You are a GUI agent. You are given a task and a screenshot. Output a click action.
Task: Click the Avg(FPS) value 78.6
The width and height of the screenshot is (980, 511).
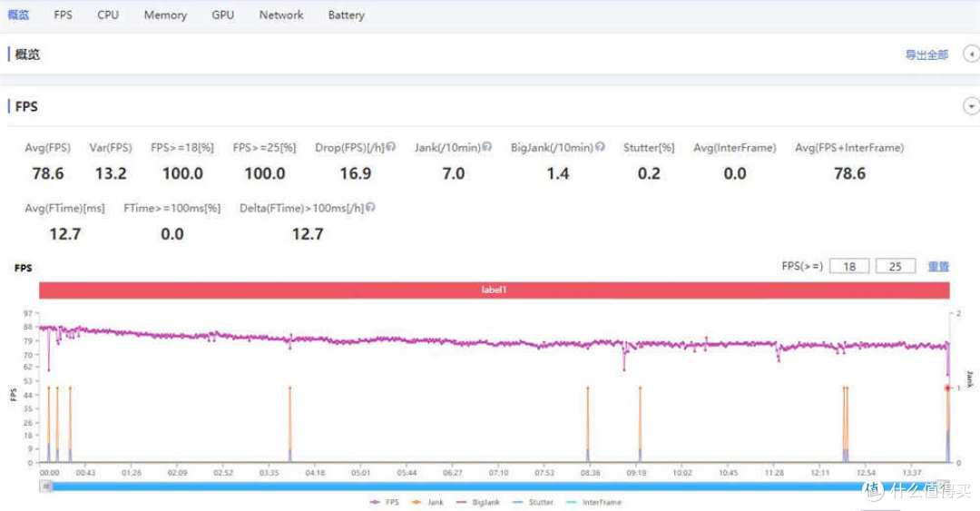(x=48, y=173)
